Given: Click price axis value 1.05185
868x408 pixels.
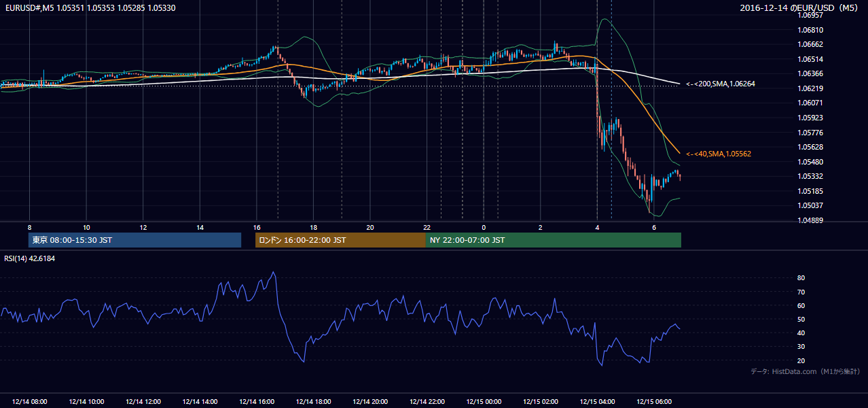Looking at the screenshot, I should [811, 191].
